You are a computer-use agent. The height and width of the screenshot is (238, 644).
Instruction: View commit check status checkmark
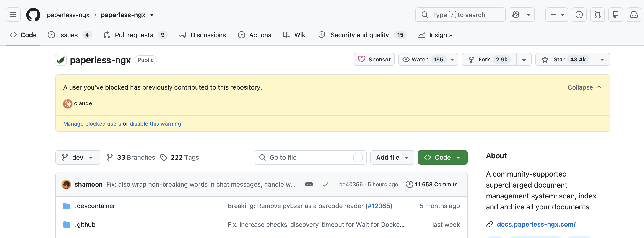pos(325,185)
